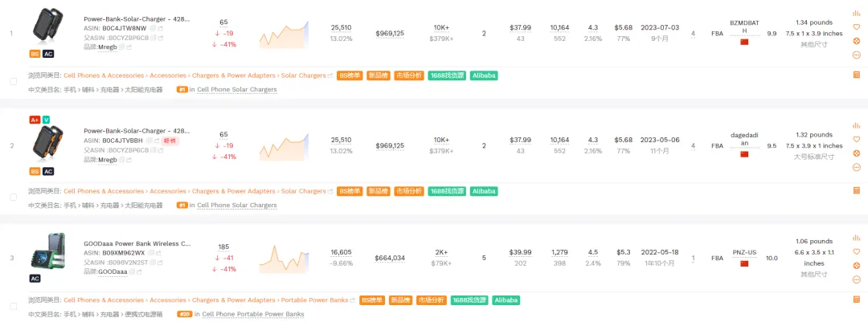Tick the checkbox for product 2
Viewport: 868px width, 322px height.
tap(13, 198)
